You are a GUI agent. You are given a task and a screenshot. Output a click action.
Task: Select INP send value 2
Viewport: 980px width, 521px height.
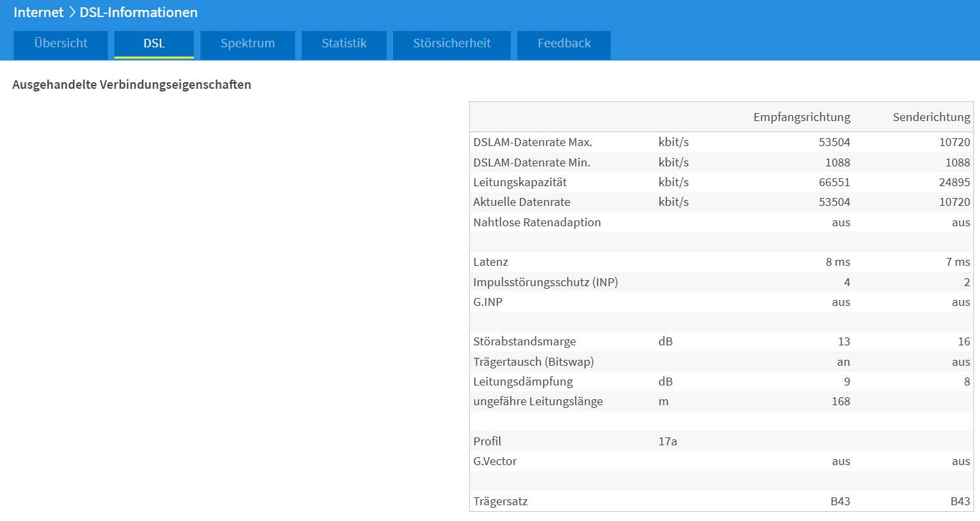pyautogui.click(x=967, y=282)
